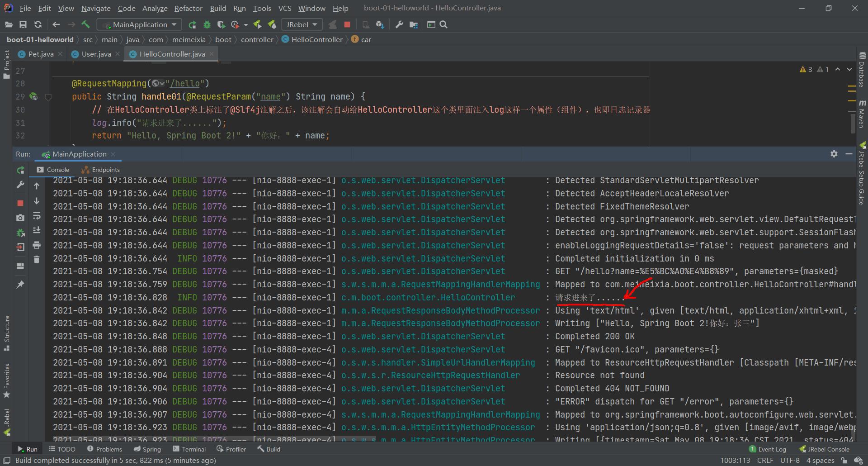Viewport: 868px width, 466px height.
Task: Run with JRebel rocket icon
Action: coord(257,24)
